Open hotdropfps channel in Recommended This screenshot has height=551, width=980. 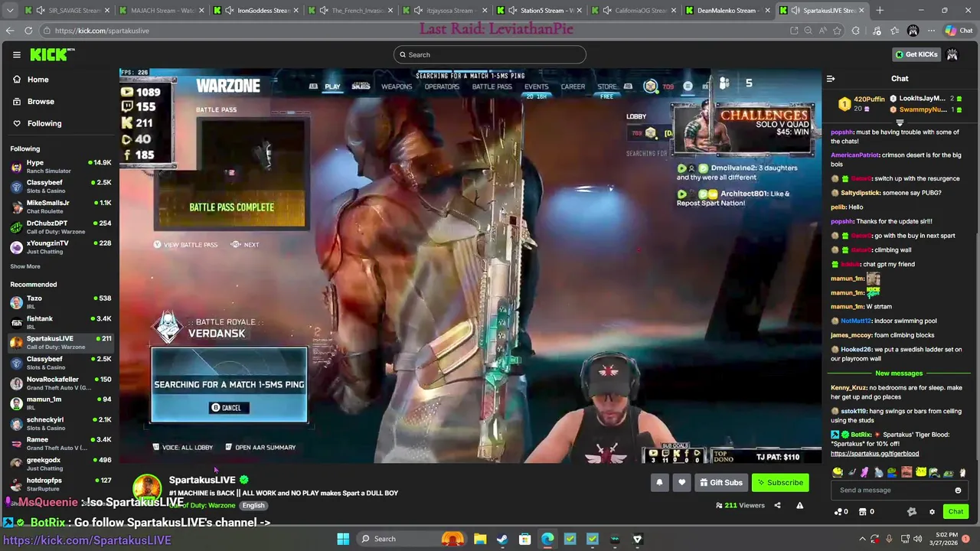coord(60,484)
